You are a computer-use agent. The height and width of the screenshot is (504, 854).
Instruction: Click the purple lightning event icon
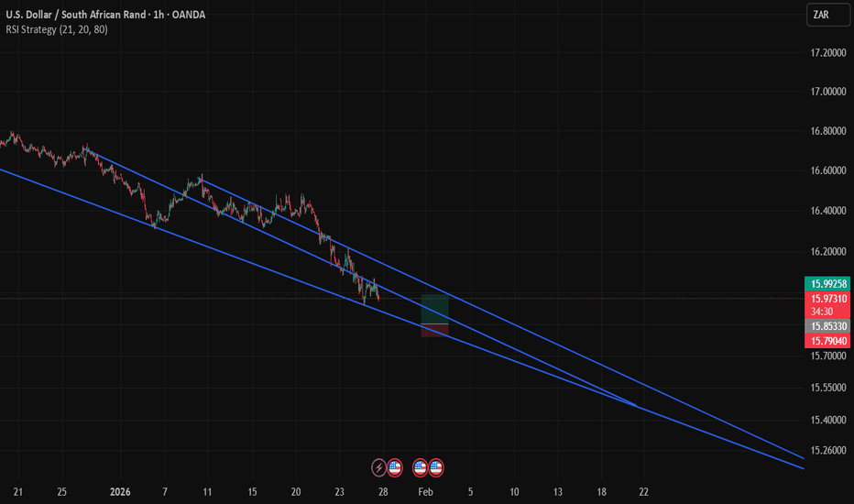pyautogui.click(x=379, y=467)
